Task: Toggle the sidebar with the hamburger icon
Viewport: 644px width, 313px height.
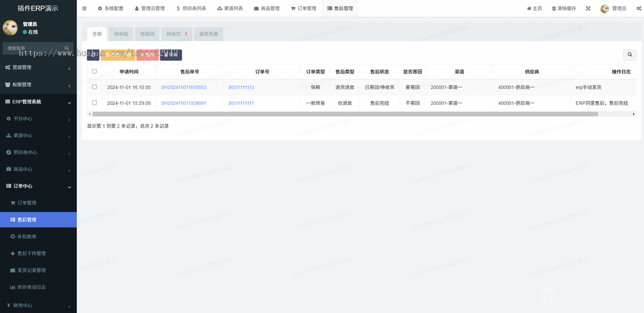Action: point(84,9)
